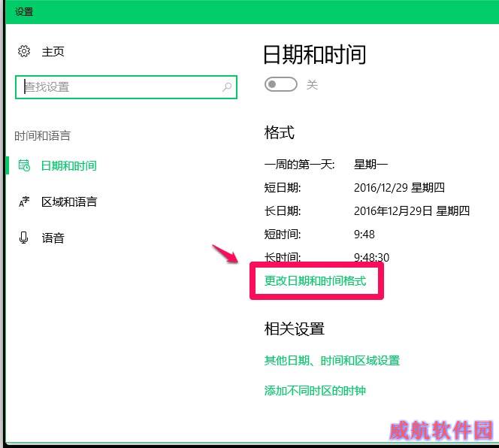Click the 日期和时间 calendar icon
499x448 pixels.
pyautogui.click(x=24, y=165)
